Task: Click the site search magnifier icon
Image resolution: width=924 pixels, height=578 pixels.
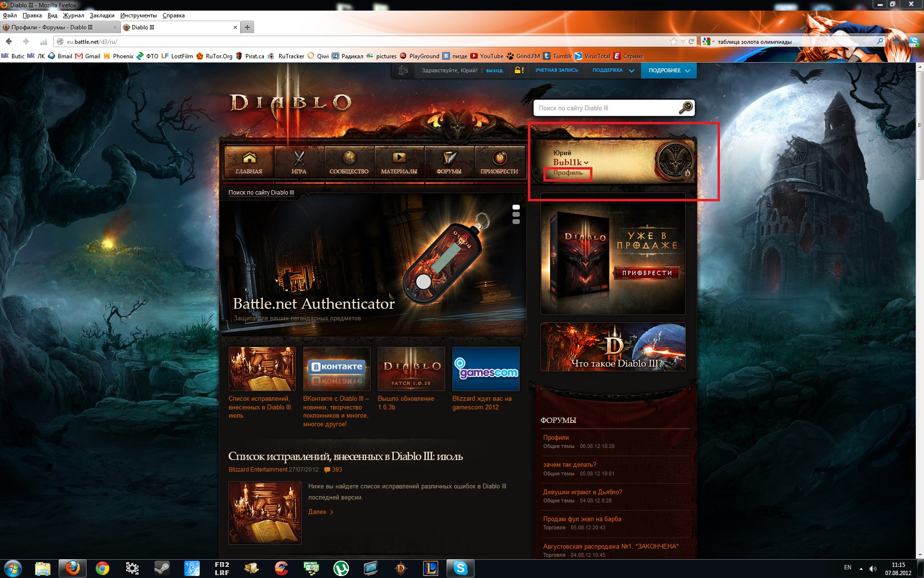Action: pyautogui.click(x=686, y=107)
